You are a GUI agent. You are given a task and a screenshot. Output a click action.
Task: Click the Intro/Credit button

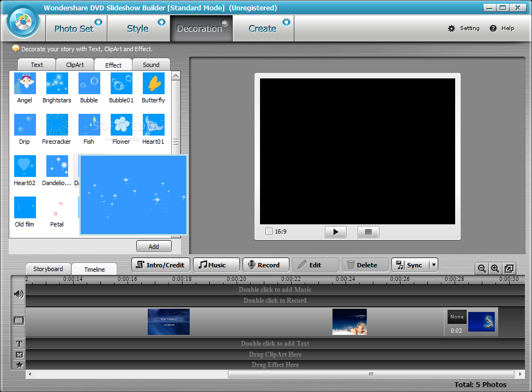click(160, 265)
